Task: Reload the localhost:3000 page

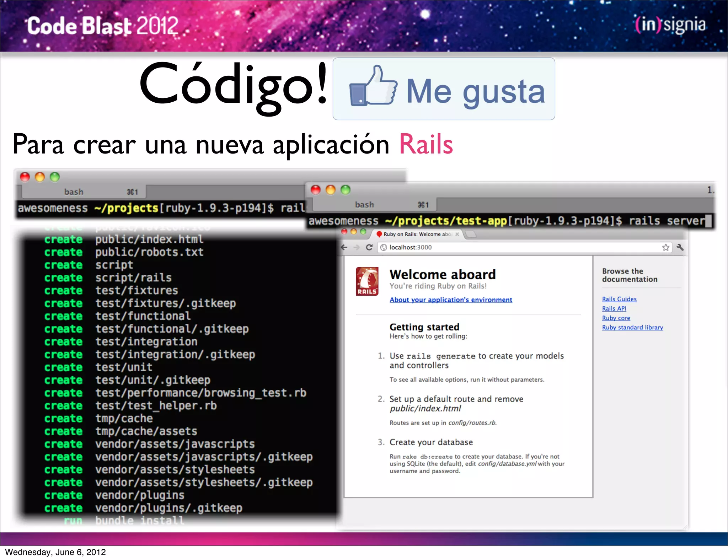Action: point(369,247)
